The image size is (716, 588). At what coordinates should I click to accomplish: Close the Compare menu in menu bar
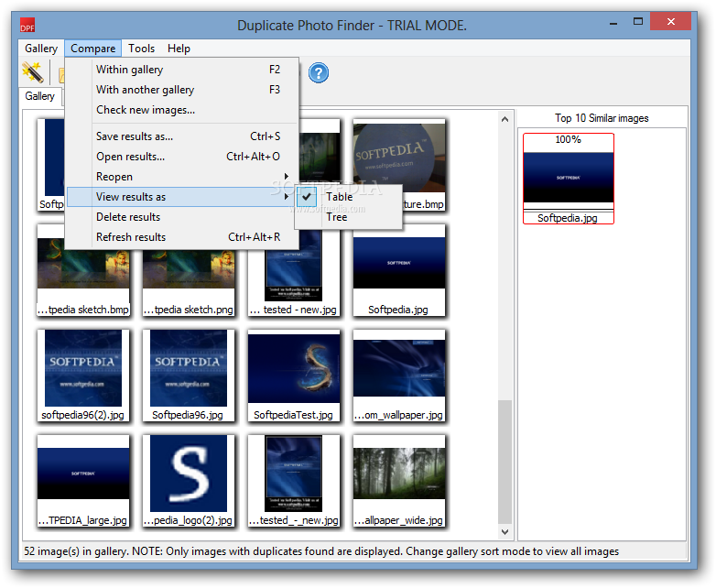[92, 49]
